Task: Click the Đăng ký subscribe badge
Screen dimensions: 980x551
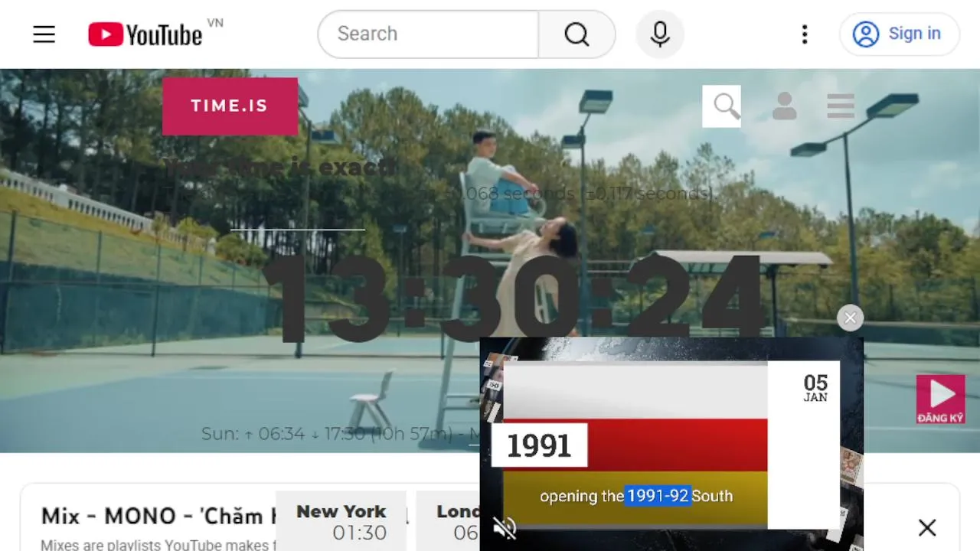Action: (940, 399)
